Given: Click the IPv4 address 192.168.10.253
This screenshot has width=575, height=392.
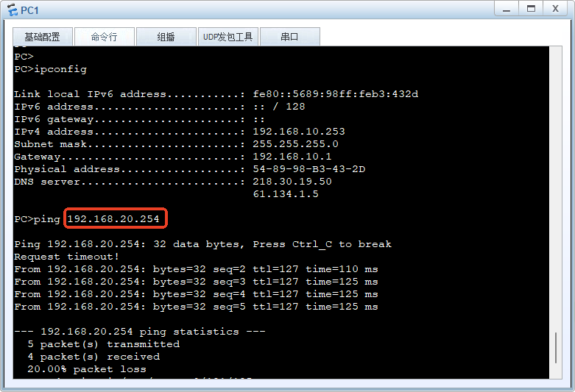Looking at the screenshot, I should tap(299, 132).
